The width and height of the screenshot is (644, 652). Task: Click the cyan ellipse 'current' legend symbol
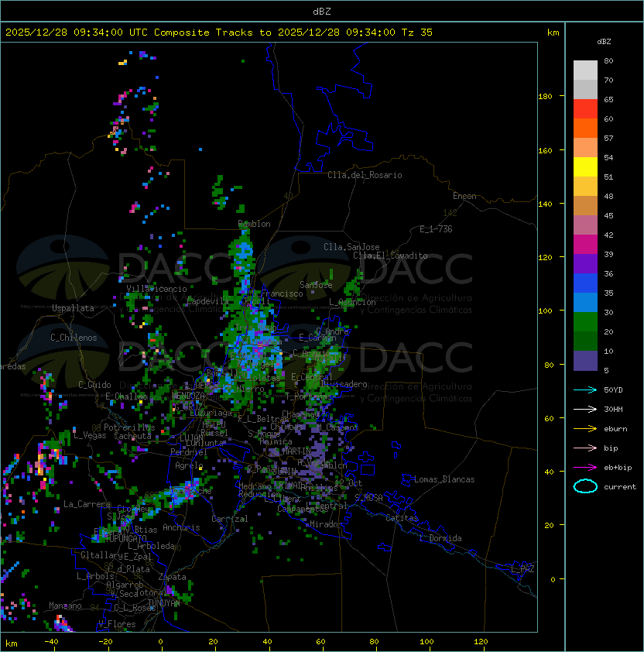[585, 486]
